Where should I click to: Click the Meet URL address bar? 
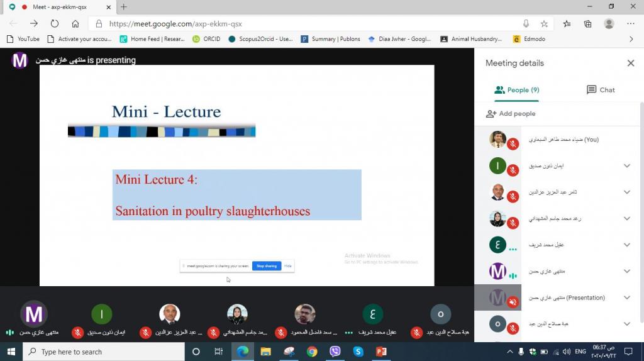302,24
